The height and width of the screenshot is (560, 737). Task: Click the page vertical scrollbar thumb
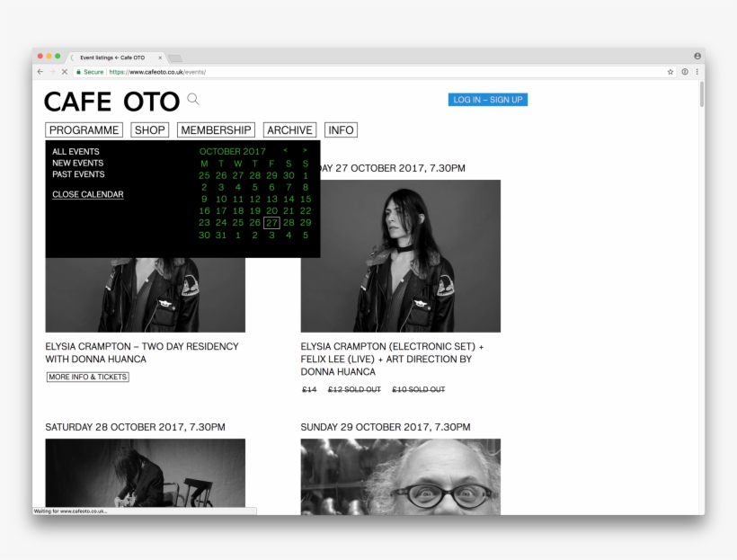[x=702, y=94]
